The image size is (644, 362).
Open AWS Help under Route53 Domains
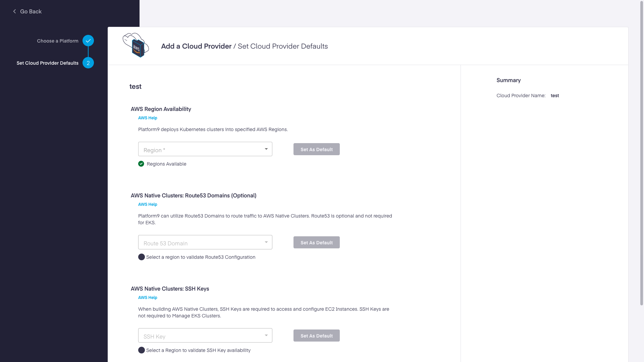(148, 204)
